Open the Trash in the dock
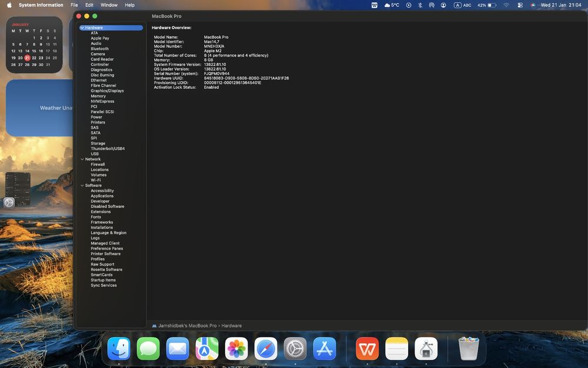Image resolution: width=588 pixels, height=368 pixels. pos(469,349)
